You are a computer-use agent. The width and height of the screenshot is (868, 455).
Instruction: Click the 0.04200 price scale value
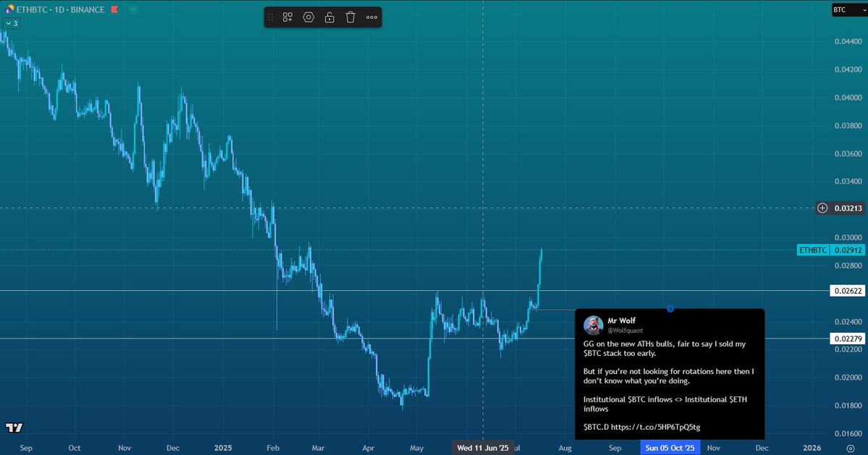coord(848,69)
